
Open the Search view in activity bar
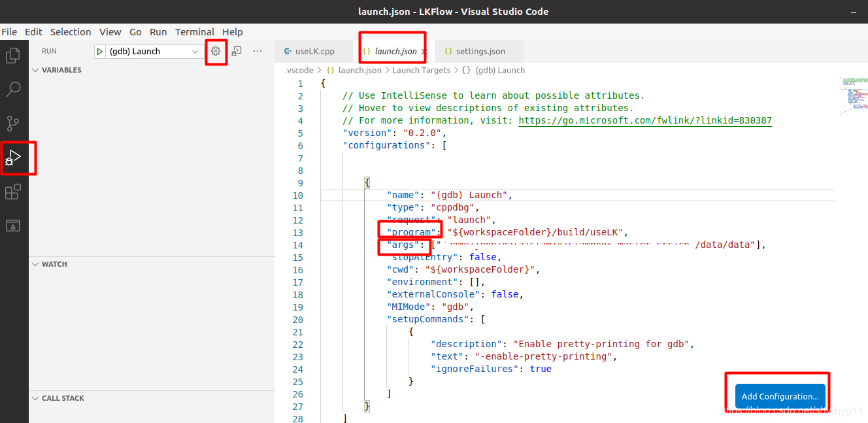pos(13,90)
